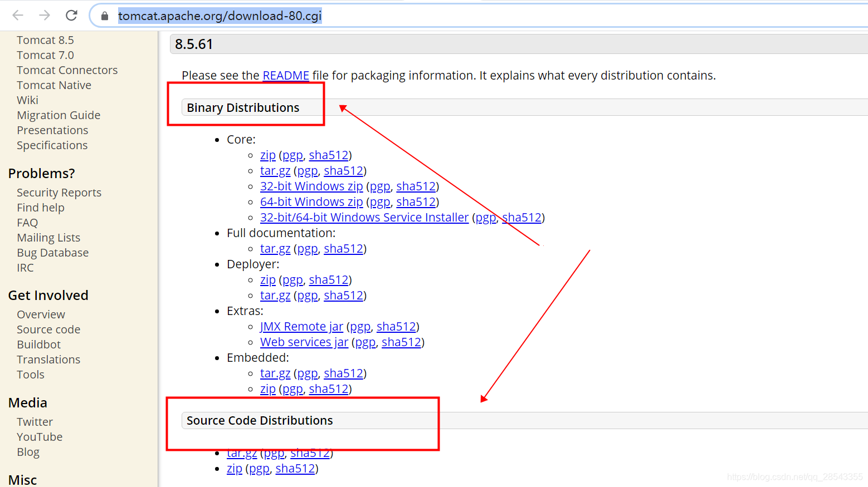The image size is (868, 487).
Task: Open pgp signature for Core zip
Action: click(292, 155)
